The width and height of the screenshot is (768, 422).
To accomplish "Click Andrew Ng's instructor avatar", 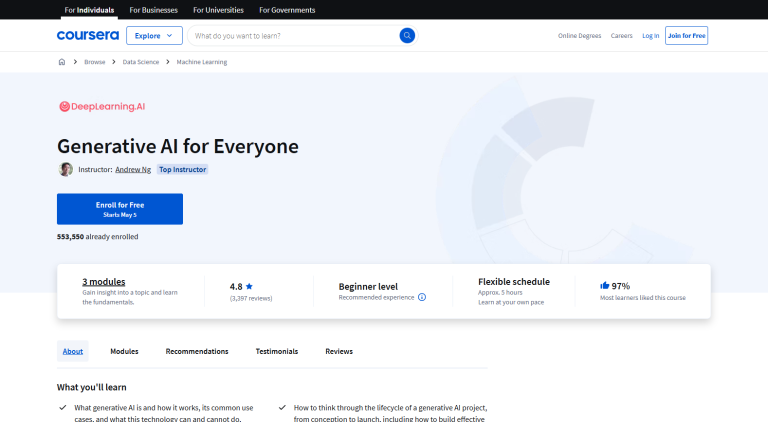I will coord(65,169).
